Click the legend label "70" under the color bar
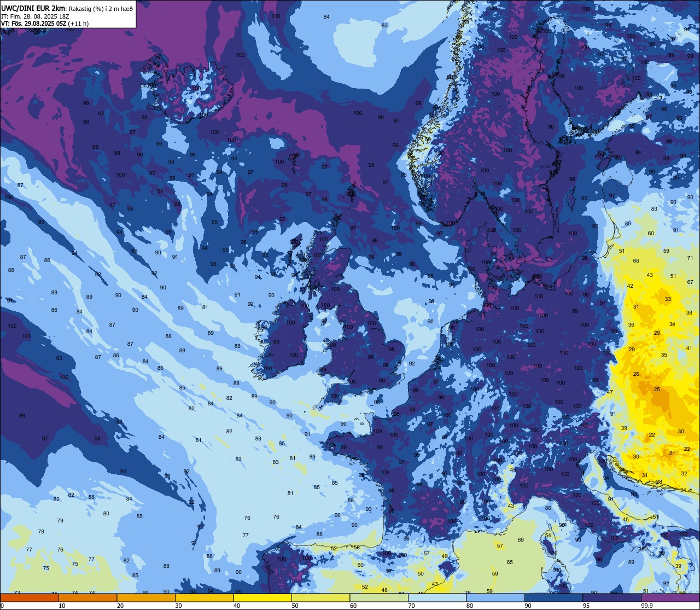700x610 pixels. pyautogui.click(x=411, y=606)
